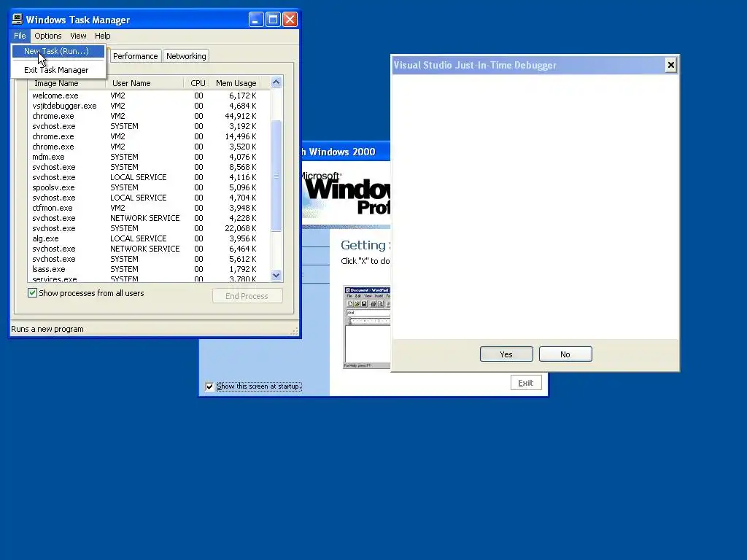747x560 pixels.
Task: Select chrome.exe using 14,496 K memory
Action: point(145,136)
